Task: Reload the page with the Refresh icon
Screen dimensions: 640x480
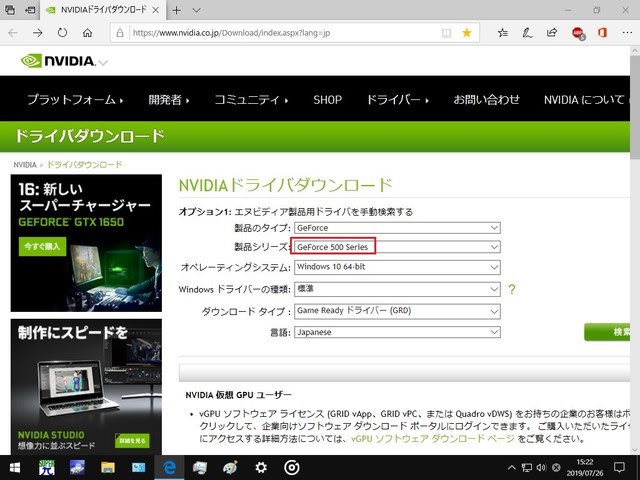Action: (62, 33)
